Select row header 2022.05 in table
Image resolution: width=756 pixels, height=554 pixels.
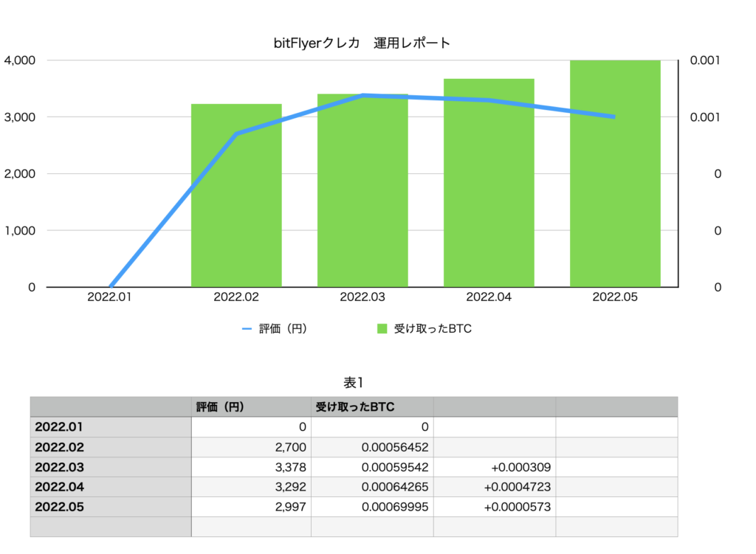click(111, 507)
